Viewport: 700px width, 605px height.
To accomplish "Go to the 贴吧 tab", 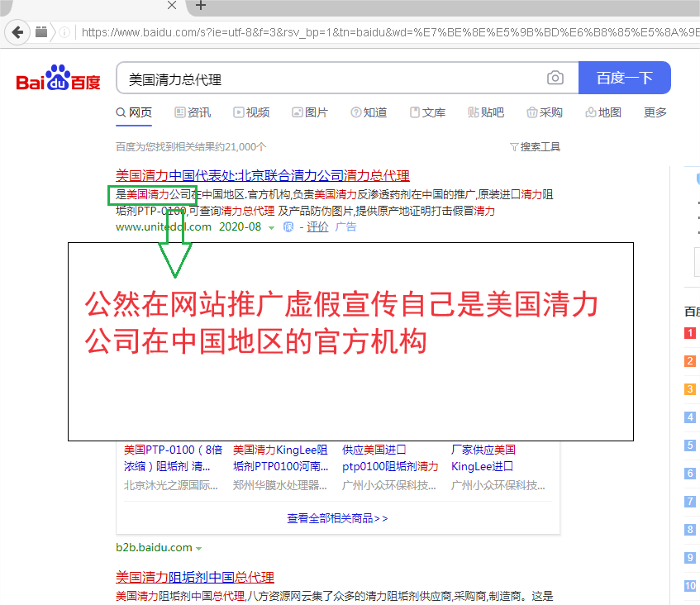I will [486, 112].
